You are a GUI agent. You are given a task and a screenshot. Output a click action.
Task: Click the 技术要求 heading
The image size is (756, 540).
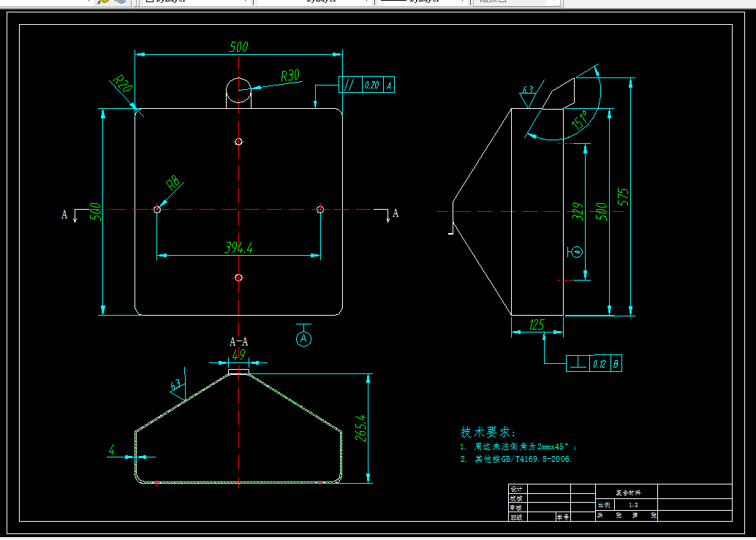[488, 432]
